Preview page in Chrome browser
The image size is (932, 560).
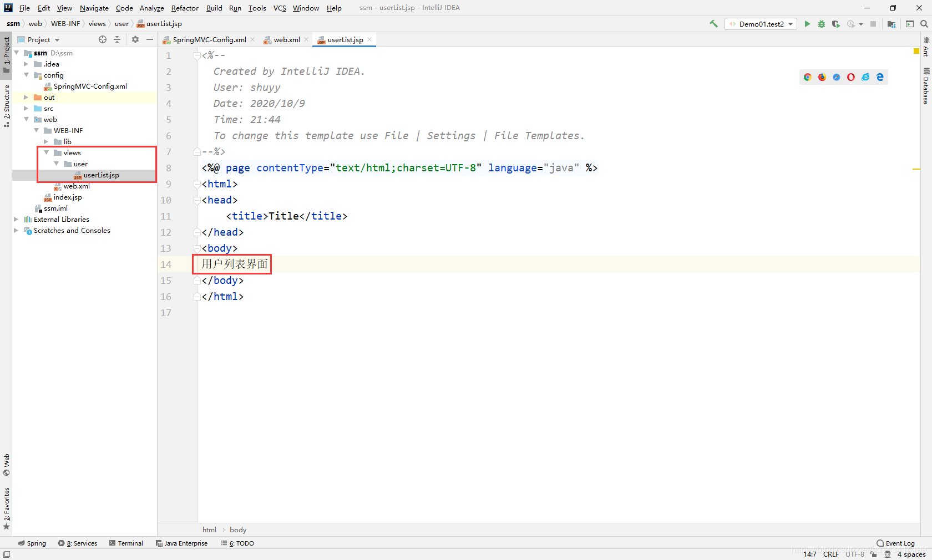808,77
